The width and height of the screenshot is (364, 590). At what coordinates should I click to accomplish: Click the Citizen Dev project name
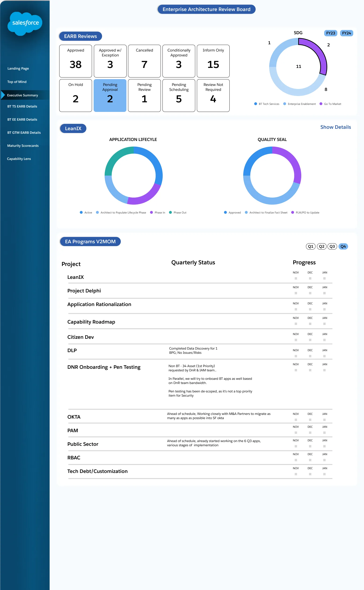point(81,337)
